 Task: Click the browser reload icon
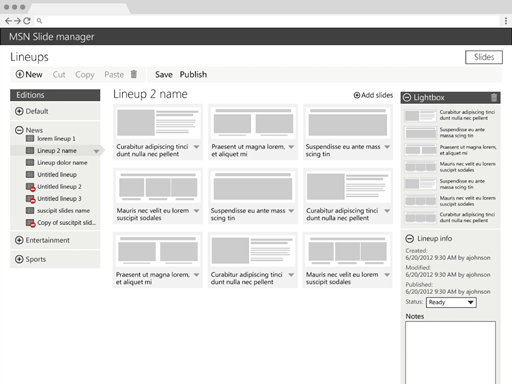click(x=27, y=21)
